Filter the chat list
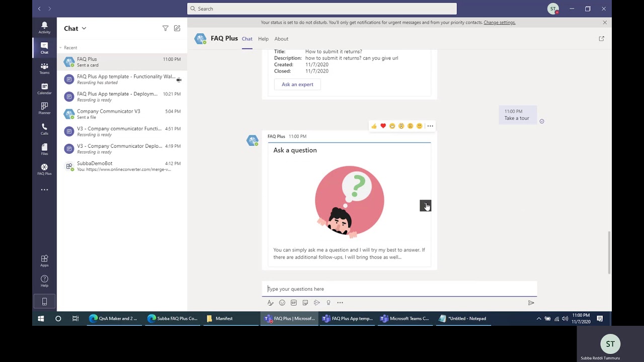The height and width of the screenshot is (362, 644). pos(166,29)
